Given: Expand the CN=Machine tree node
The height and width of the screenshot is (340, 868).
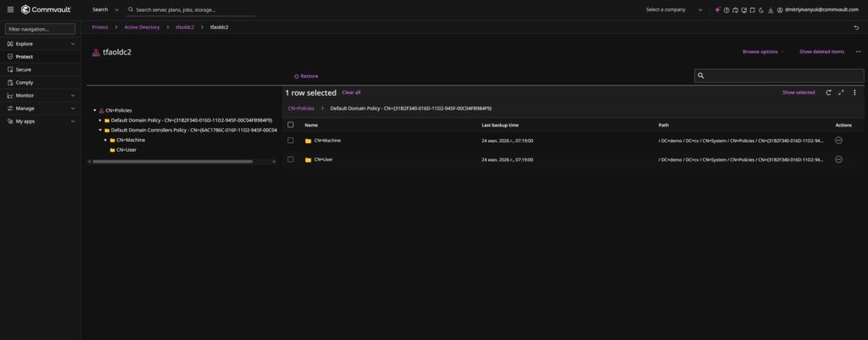Looking at the screenshot, I should 105,140.
